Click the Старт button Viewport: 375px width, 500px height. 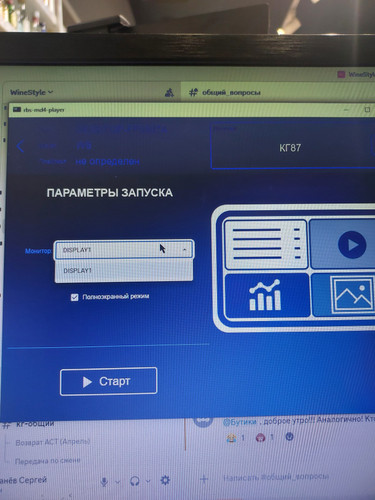pos(108,381)
